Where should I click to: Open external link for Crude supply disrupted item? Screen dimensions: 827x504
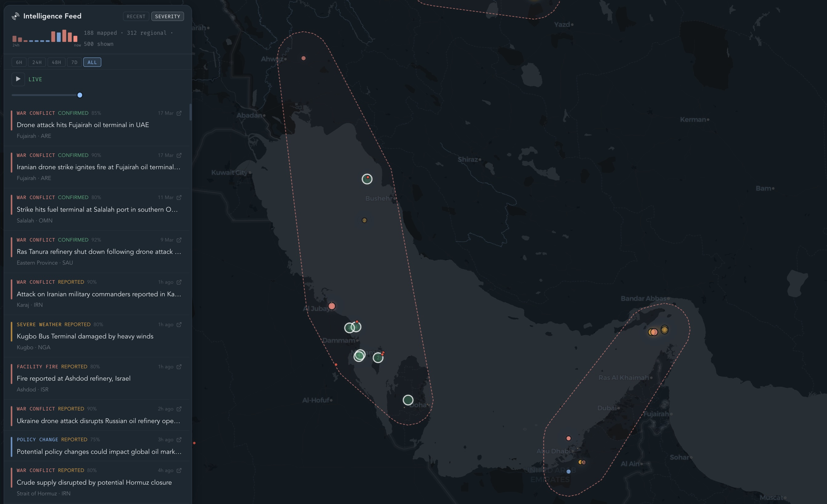point(179,470)
